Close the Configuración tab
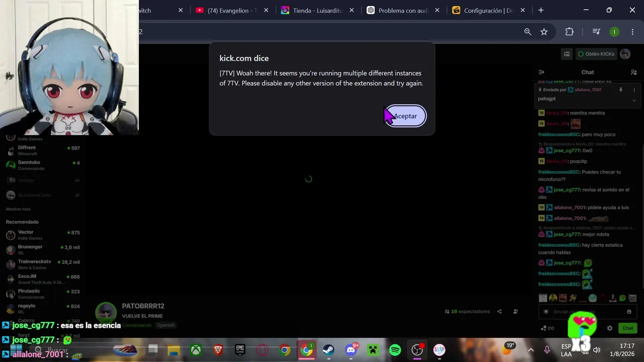 click(x=523, y=10)
